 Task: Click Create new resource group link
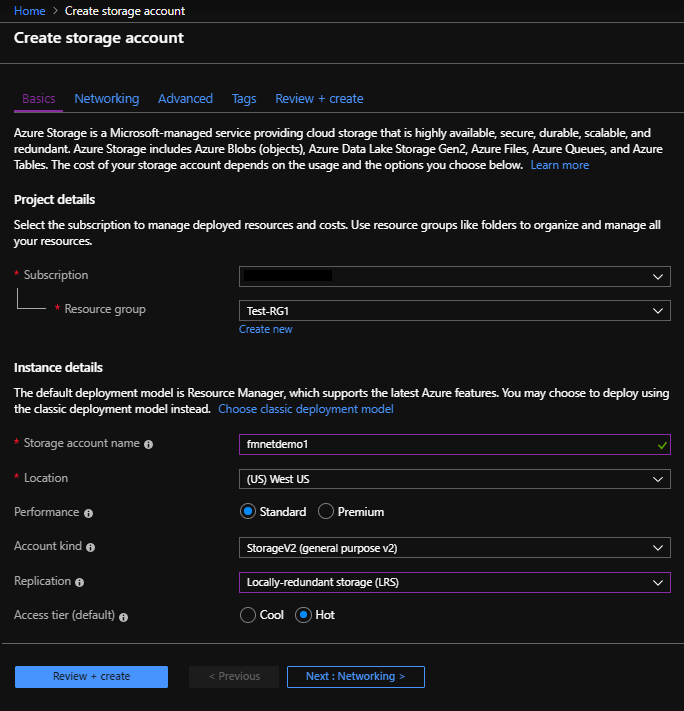click(x=266, y=329)
